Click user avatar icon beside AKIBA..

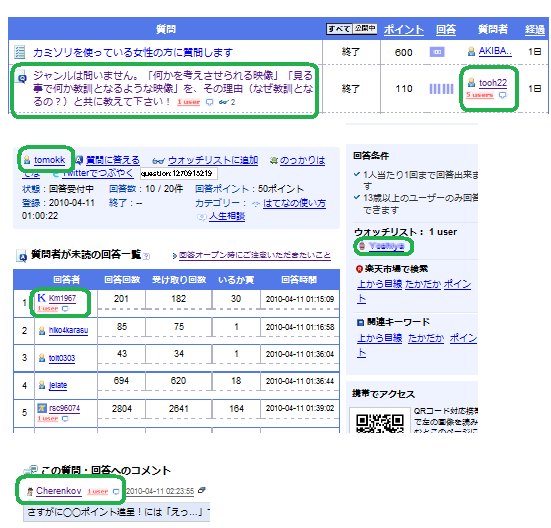[x=472, y=52]
